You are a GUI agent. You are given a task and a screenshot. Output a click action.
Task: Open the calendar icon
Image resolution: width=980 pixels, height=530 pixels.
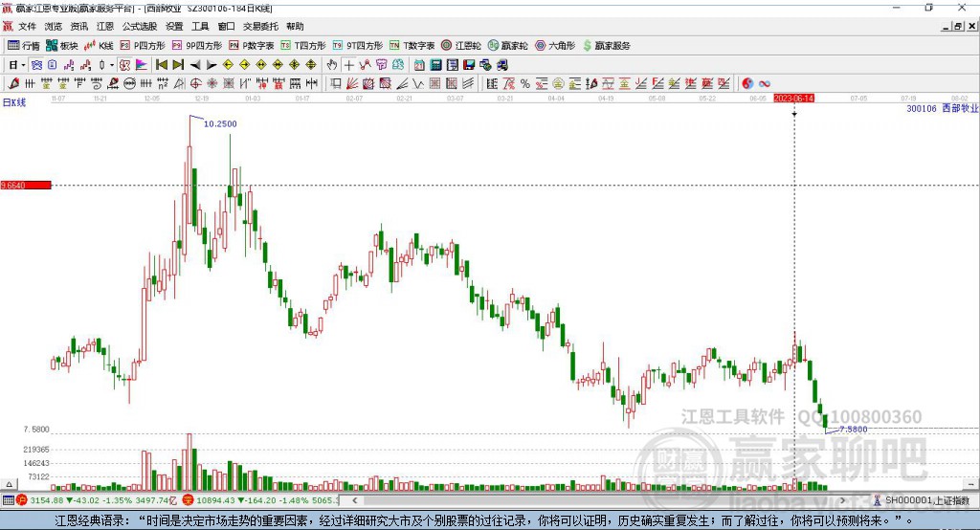point(419,65)
